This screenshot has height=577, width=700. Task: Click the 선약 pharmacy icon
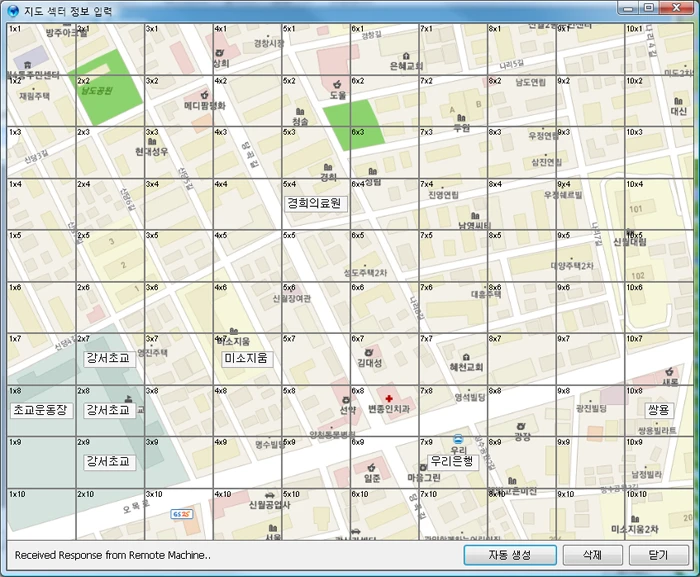coord(346,400)
